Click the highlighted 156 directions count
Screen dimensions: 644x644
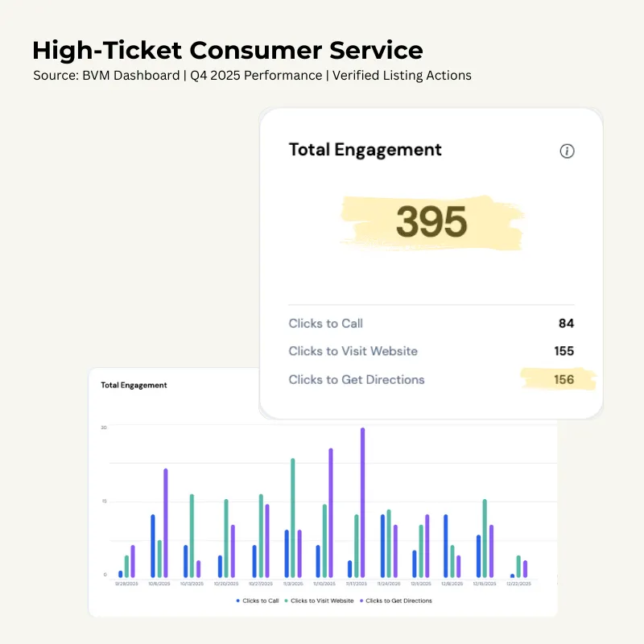[563, 378]
